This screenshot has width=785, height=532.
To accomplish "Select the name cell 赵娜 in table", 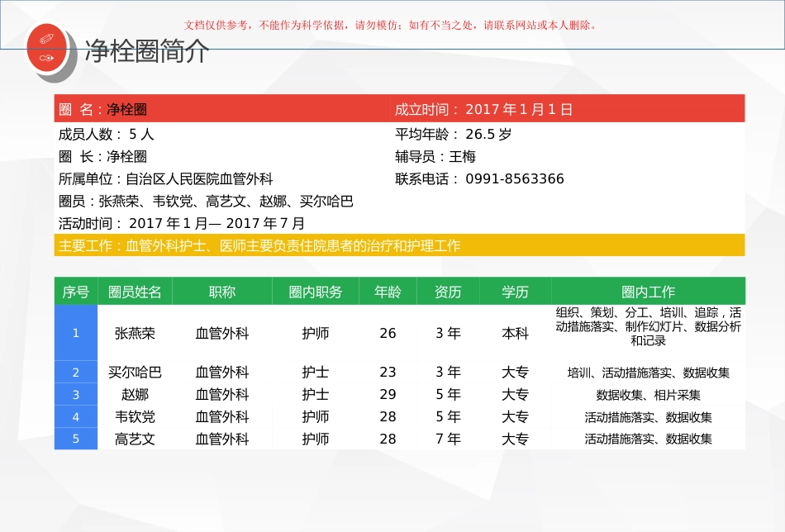I will (135, 394).
